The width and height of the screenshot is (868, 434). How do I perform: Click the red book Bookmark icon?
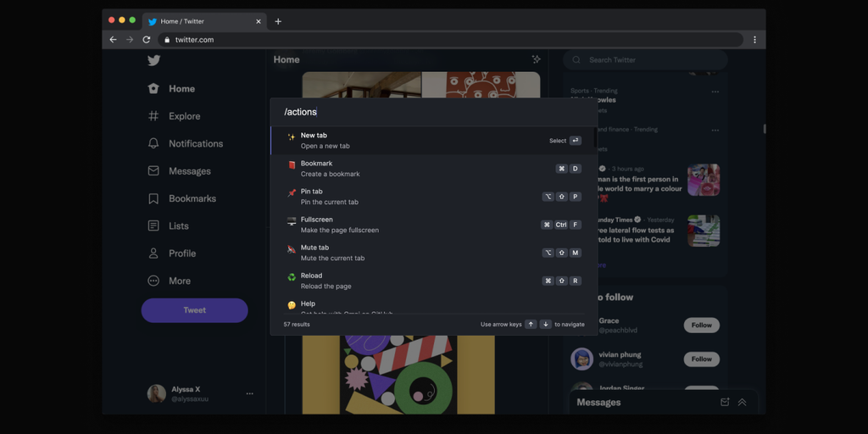[292, 165]
